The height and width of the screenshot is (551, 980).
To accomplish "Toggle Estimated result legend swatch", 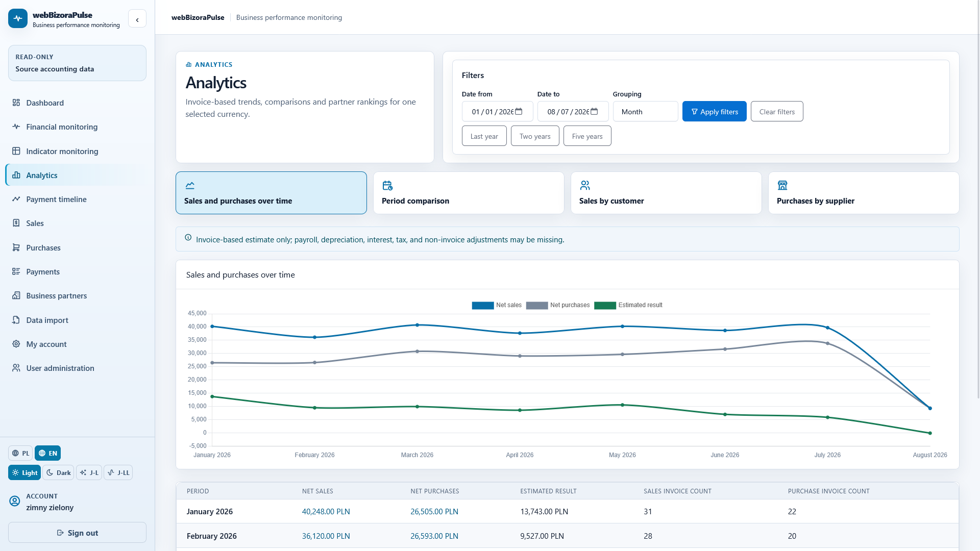I will tap(605, 305).
